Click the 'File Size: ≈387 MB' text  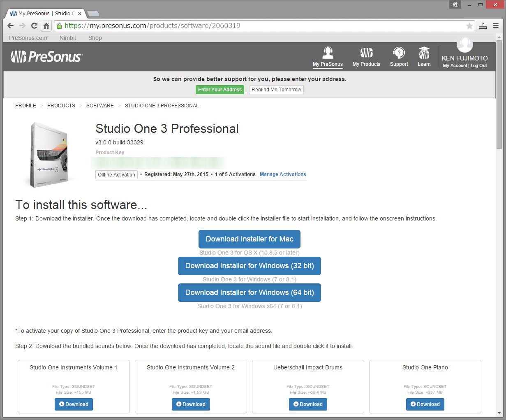(x=425, y=392)
